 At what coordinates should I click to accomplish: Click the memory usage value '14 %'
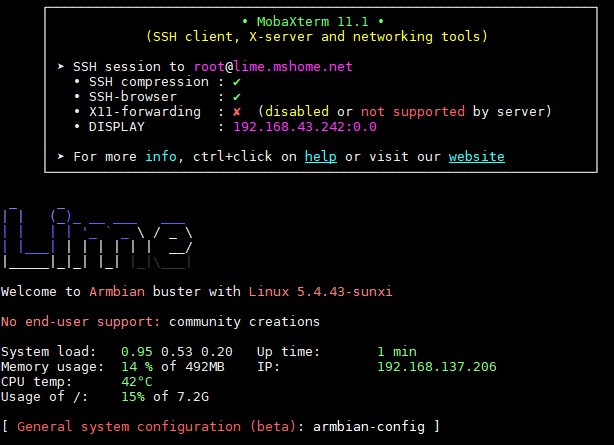point(137,367)
